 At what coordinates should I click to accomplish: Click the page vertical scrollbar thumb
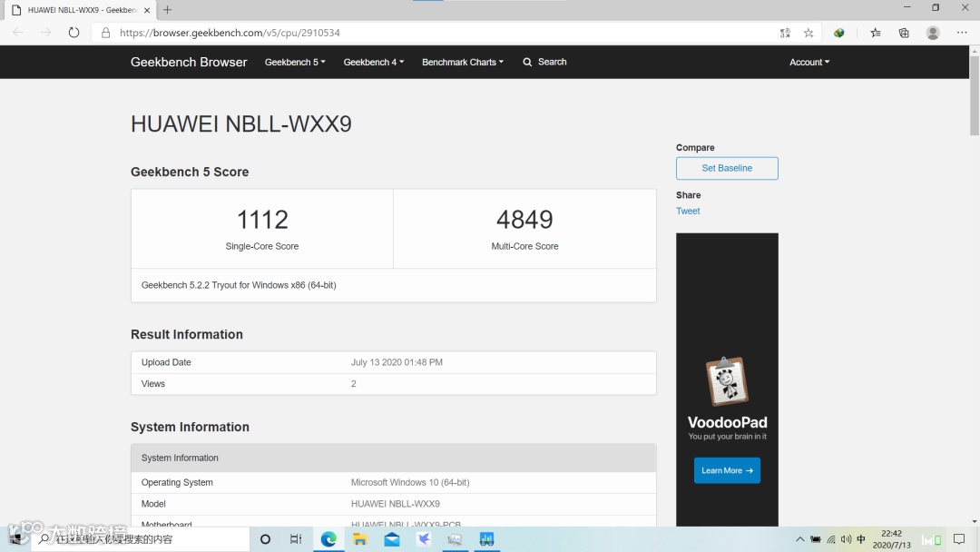tap(975, 95)
